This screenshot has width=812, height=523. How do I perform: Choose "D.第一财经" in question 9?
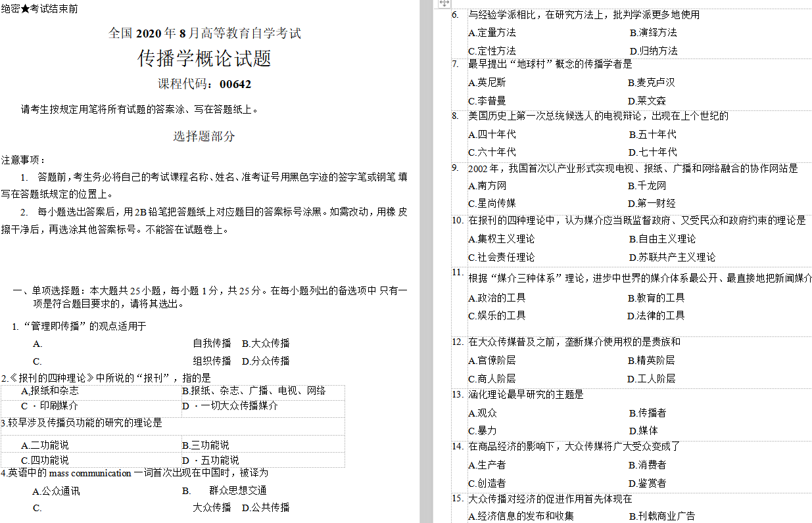(x=652, y=204)
